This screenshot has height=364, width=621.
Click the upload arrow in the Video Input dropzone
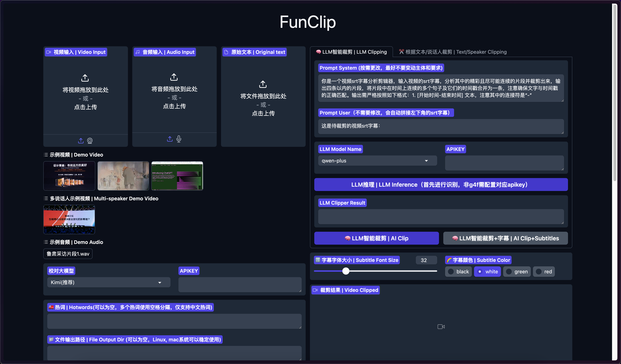coord(85,78)
